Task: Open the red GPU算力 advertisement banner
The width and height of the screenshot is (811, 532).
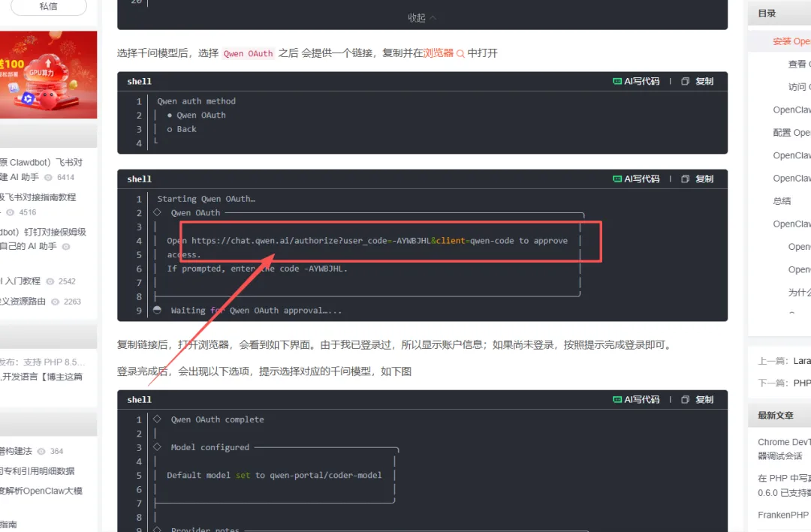Action: (48, 74)
